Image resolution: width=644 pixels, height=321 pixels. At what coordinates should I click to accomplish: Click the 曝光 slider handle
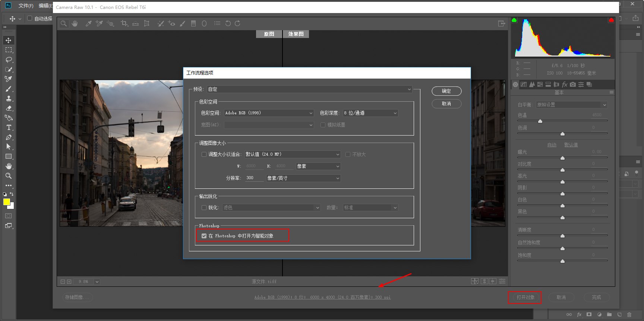pyautogui.click(x=562, y=158)
